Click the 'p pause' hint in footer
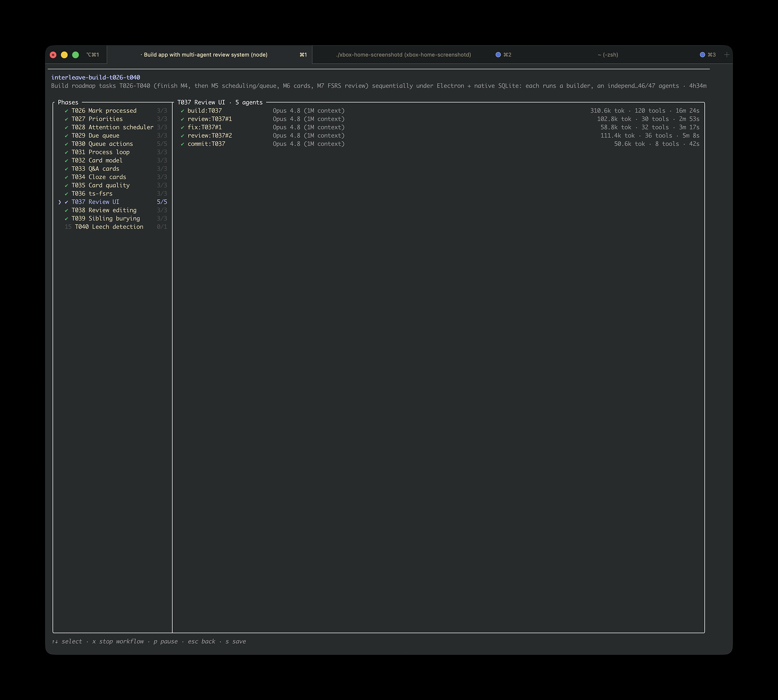 click(x=166, y=641)
